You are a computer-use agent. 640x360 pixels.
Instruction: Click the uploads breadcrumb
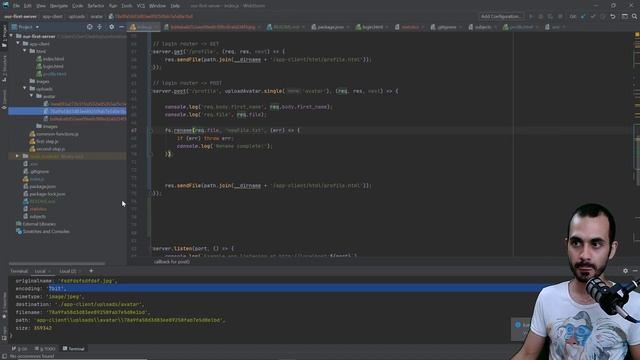click(x=77, y=17)
